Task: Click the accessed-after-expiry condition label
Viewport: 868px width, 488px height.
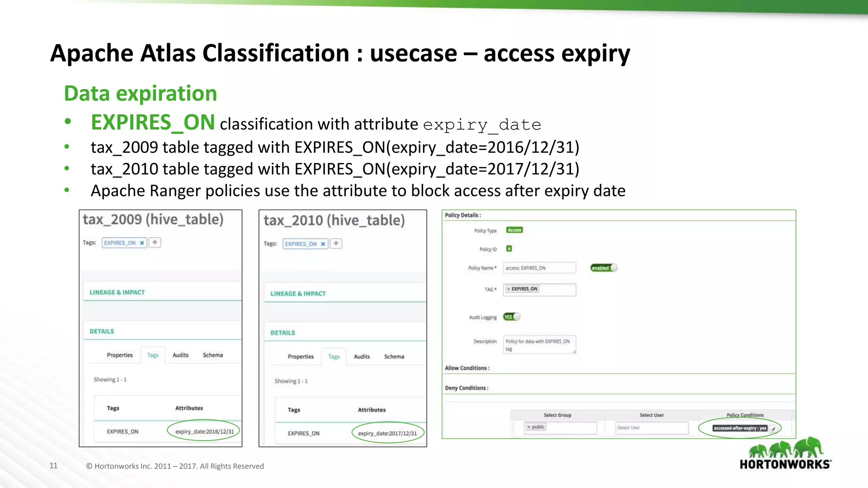Action: tap(740, 428)
